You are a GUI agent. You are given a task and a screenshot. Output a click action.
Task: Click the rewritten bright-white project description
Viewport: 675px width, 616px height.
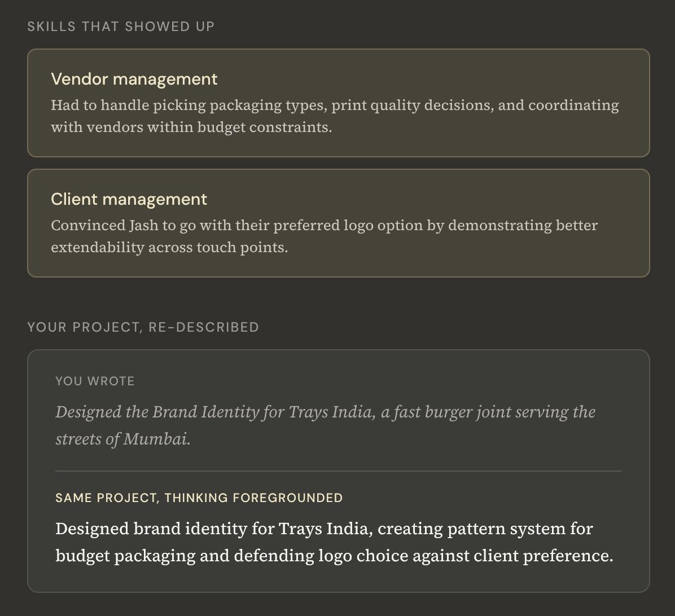tap(334, 542)
